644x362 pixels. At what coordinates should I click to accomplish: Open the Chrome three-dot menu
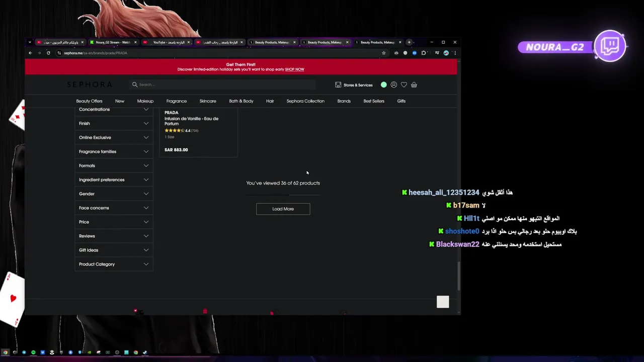pos(455,53)
